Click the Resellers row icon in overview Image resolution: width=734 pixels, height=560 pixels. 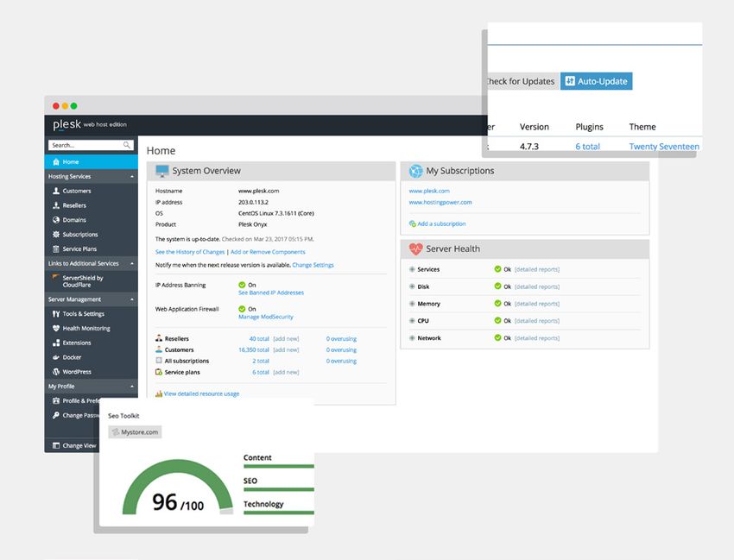159,338
